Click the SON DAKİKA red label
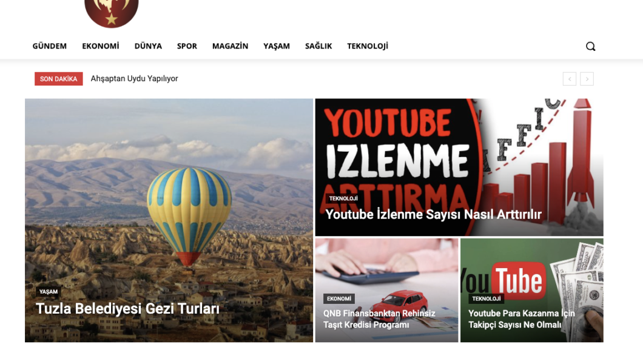The image size is (643, 364). click(59, 79)
